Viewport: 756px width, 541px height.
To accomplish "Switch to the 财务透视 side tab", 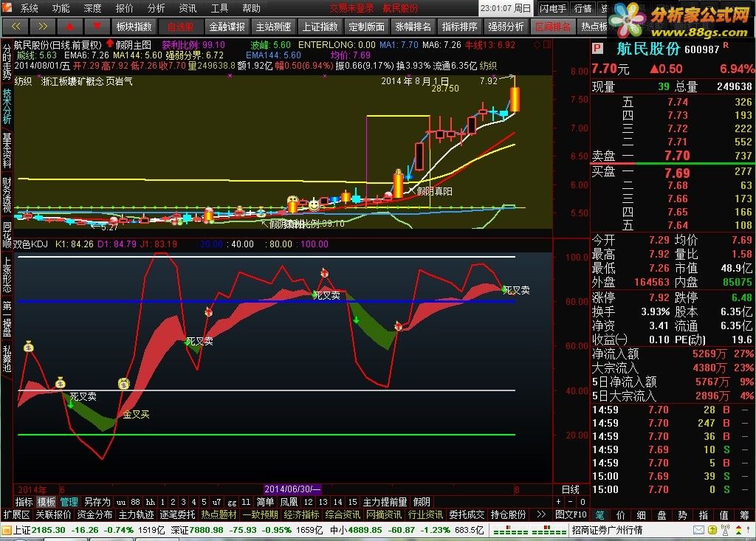I will (7, 196).
